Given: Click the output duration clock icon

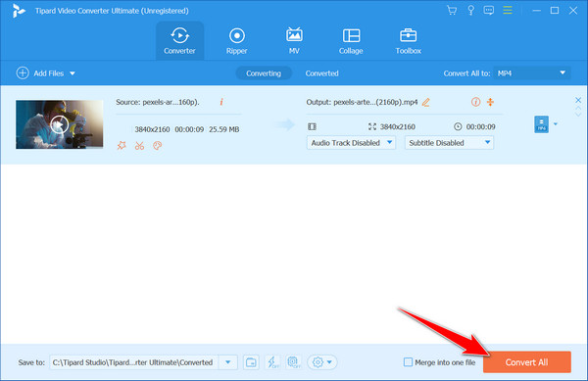Looking at the screenshot, I should [458, 126].
